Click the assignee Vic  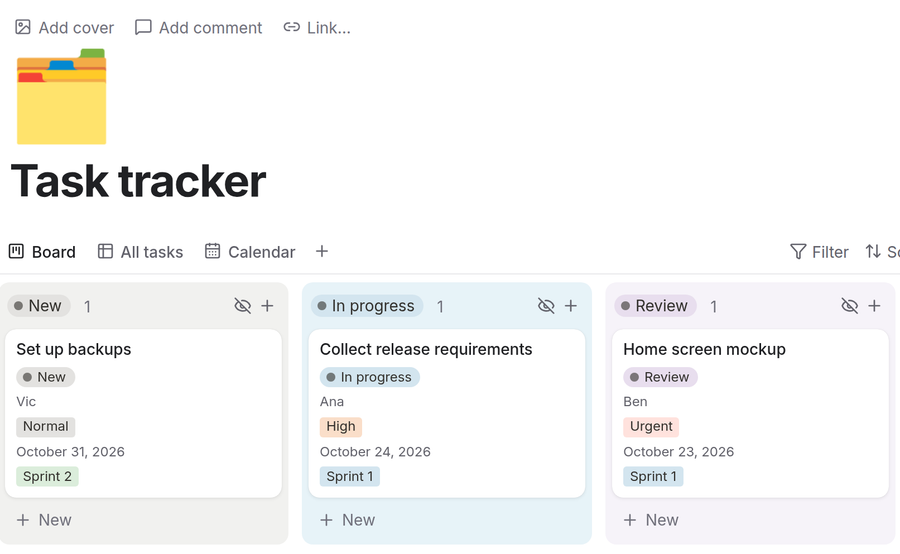pos(26,402)
